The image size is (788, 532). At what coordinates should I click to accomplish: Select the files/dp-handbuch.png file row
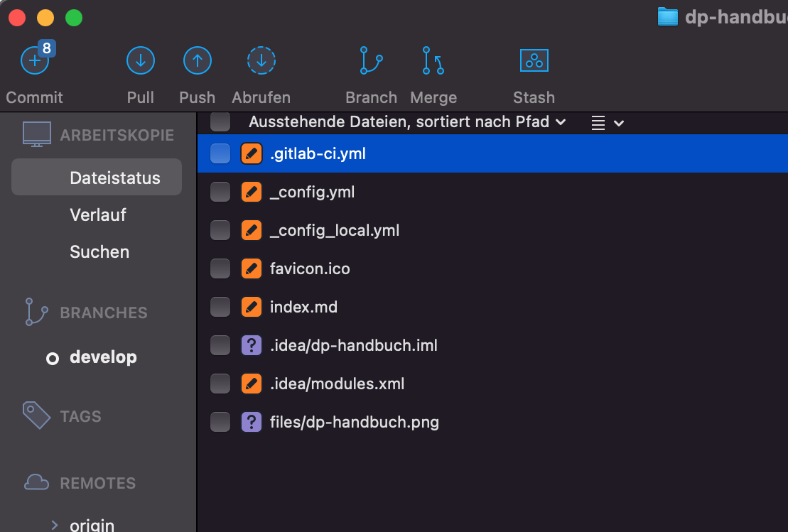point(354,423)
